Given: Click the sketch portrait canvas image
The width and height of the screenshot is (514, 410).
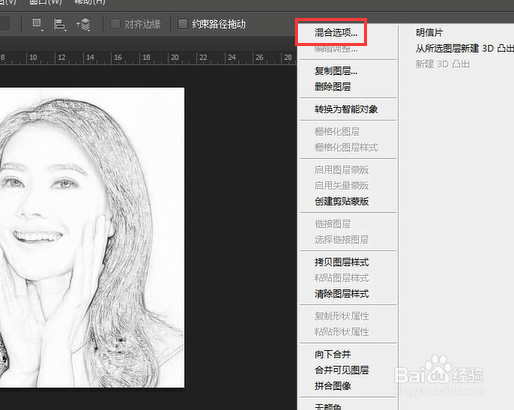Looking at the screenshot, I should coord(92,237).
